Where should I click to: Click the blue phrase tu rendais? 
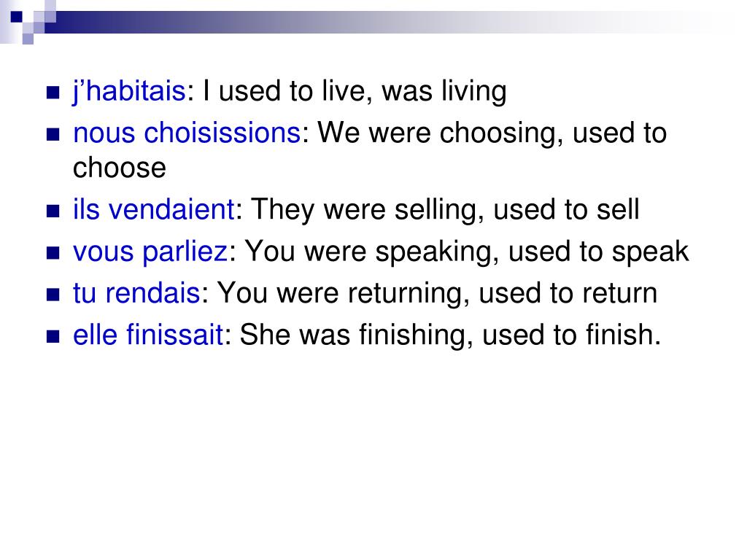(x=136, y=293)
